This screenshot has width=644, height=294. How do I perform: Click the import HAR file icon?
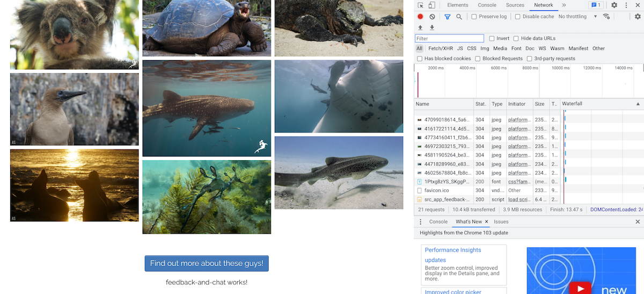(420, 27)
